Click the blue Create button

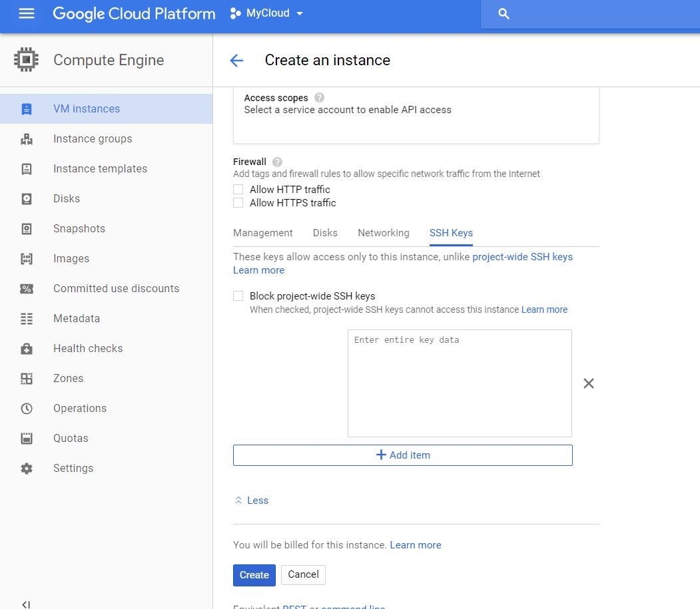pos(254,575)
